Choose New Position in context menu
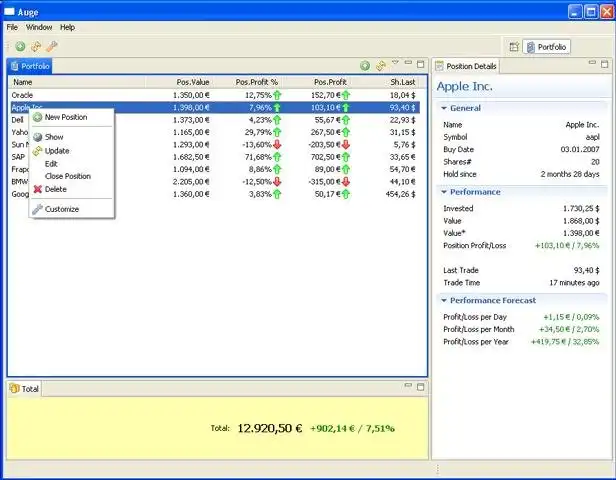 (72, 117)
